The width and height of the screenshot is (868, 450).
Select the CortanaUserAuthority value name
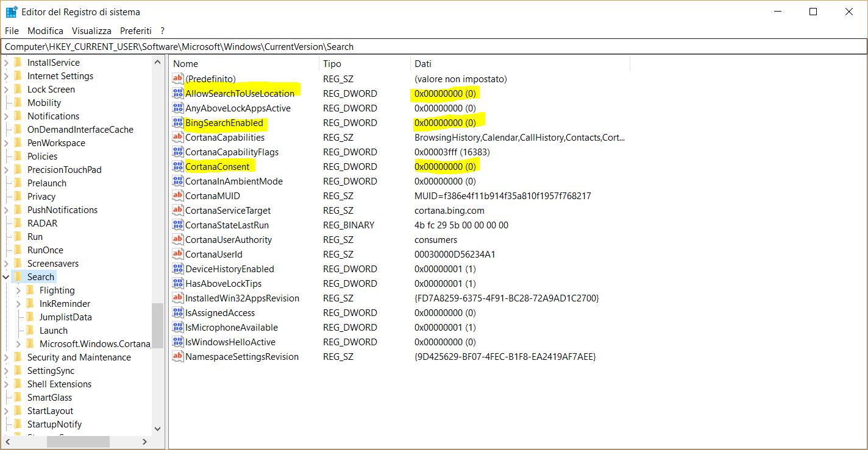click(x=229, y=239)
